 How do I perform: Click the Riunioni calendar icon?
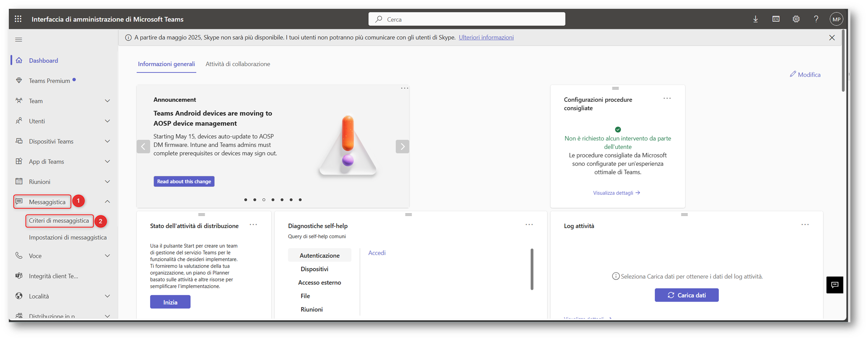(x=19, y=181)
